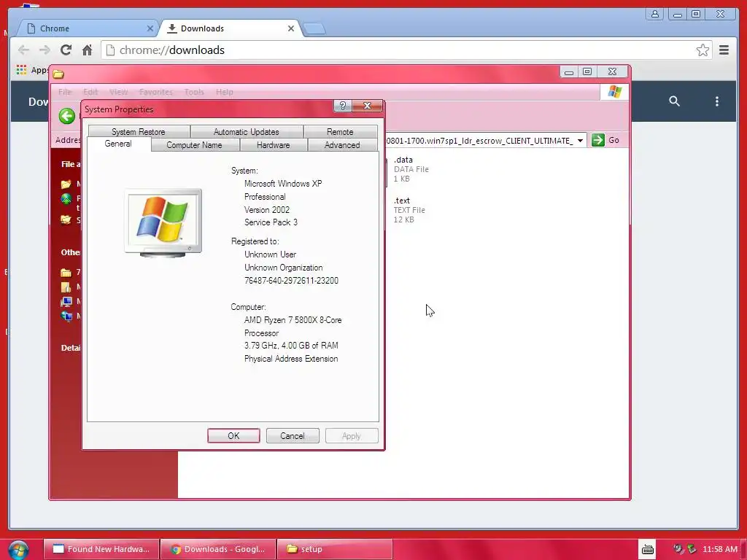Image resolution: width=747 pixels, height=560 pixels.
Task: Click the Go button label
Action: 614,141
